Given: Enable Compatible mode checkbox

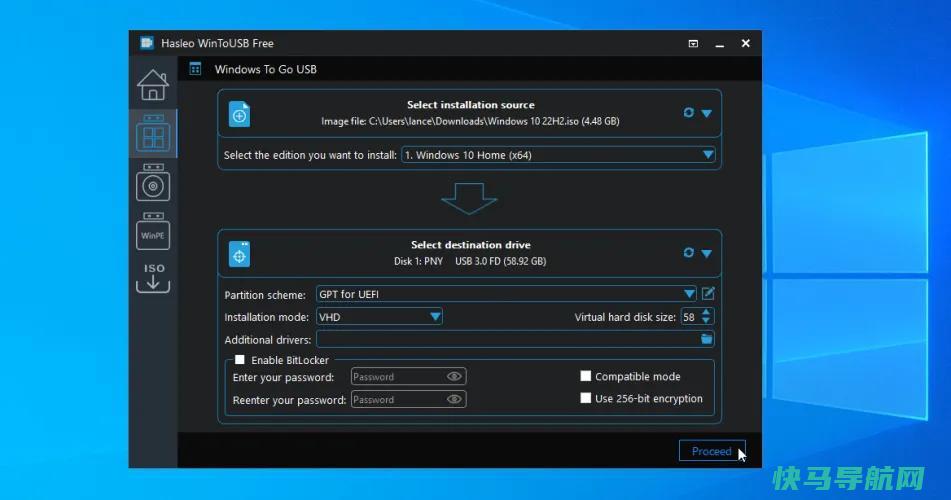Looking at the screenshot, I should (585, 376).
